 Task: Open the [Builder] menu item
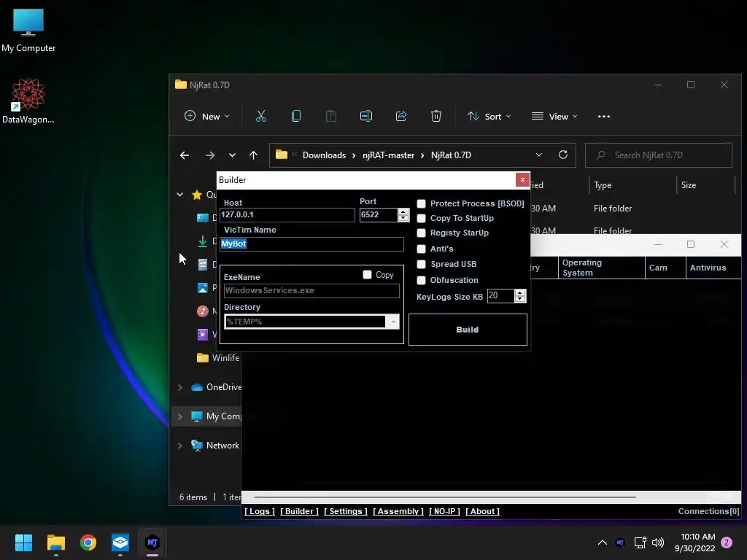[x=299, y=511]
